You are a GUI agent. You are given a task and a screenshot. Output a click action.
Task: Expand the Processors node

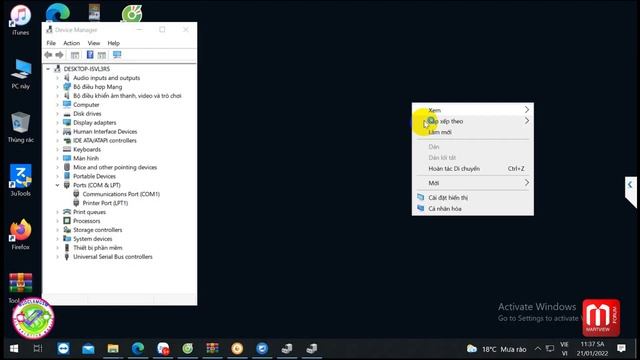click(x=58, y=221)
